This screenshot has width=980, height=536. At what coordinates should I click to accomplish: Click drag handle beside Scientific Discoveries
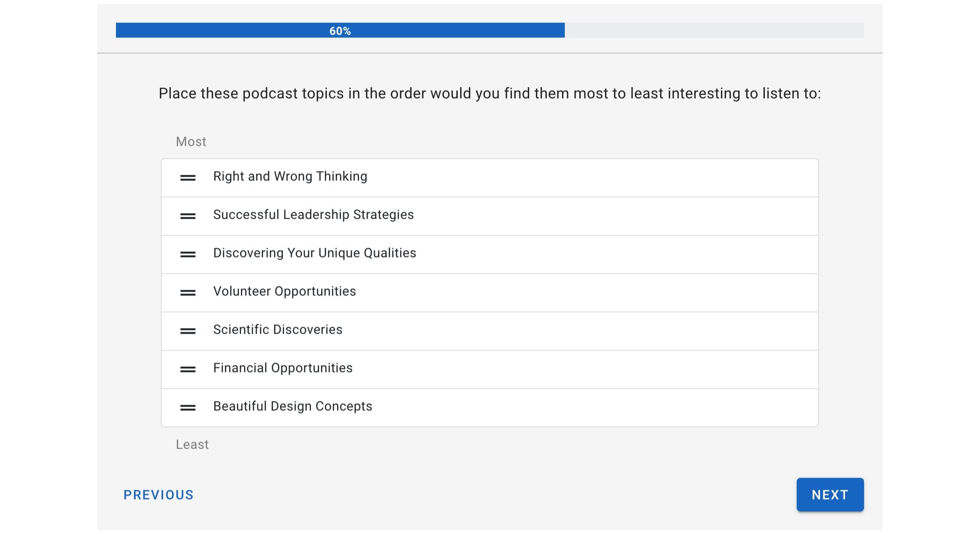(x=188, y=331)
